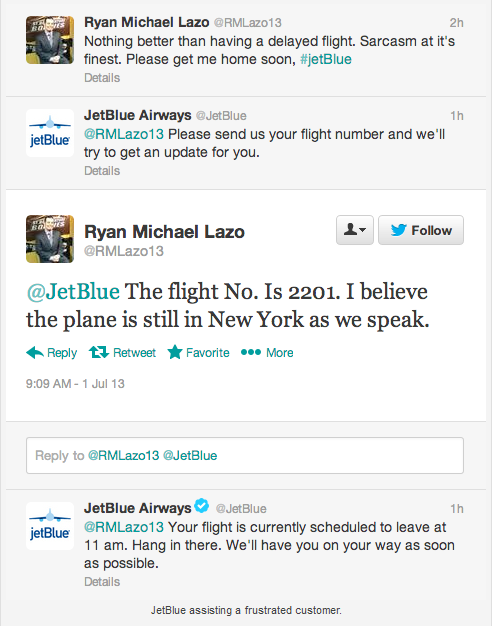This screenshot has height=626, width=492.
Task: Open the 9:09 AM - 1 Jul 13 timestamp
Action: point(75,384)
